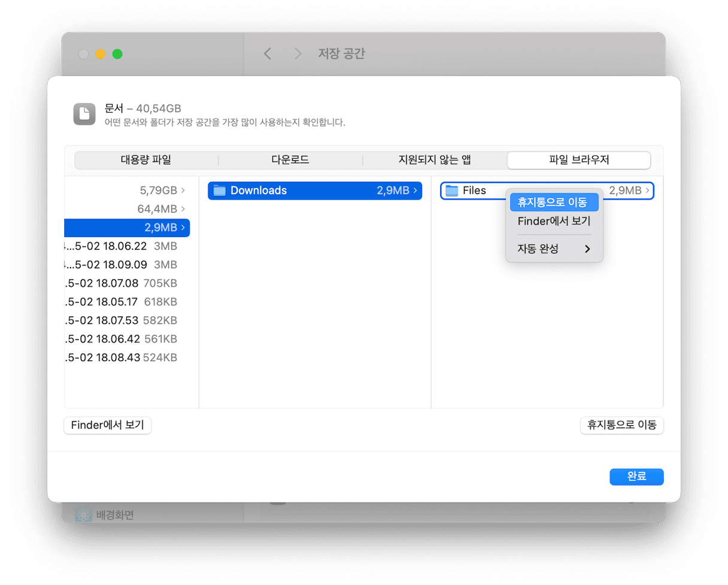This screenshot has width=728, height=585.
Task: Switch to the 다운로드 tab
Action: coord(290,160)
